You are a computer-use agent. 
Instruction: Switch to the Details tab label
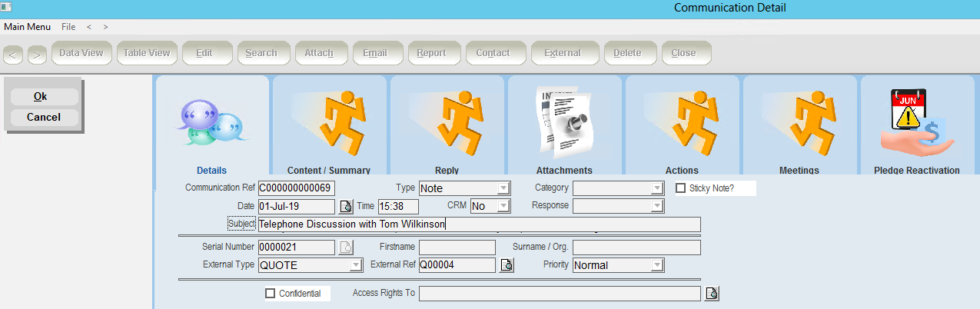click(211, 170)
